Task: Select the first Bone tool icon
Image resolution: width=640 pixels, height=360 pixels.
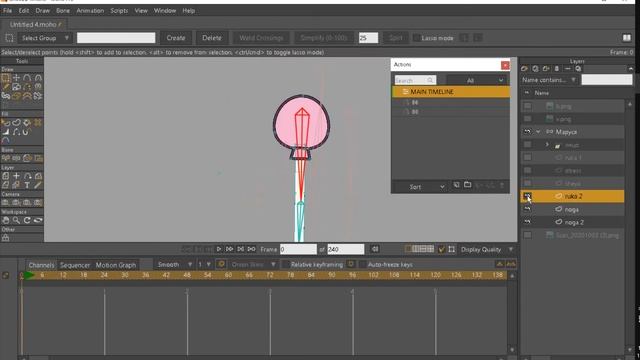Action: (x=6, y=158)
